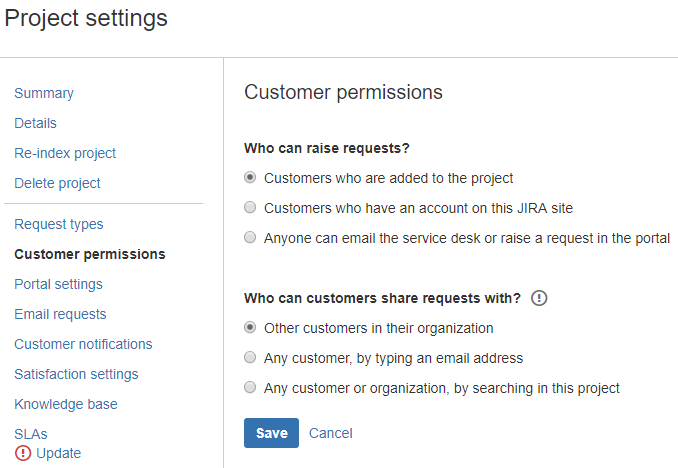678x468 pixels.
Task: Open Re-index project in sidebar
Action: point(65,153)
